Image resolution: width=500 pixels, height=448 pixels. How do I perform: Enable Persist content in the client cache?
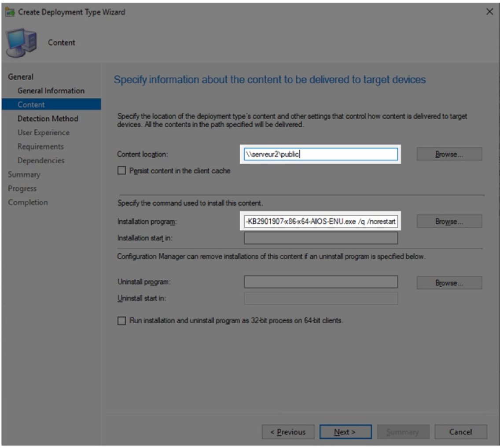121,172
